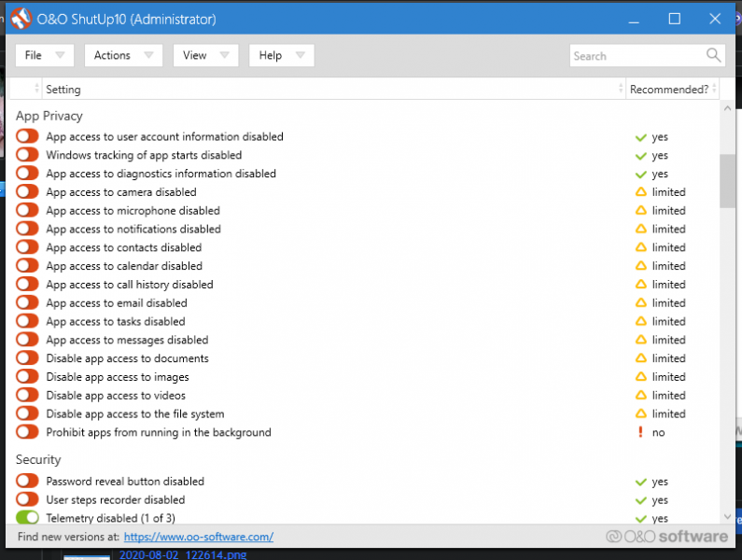Image resolution: width=742 pixels, height=560 pixels.
Task: Click red exclamation icon for background apps
Action: point(640,432)
